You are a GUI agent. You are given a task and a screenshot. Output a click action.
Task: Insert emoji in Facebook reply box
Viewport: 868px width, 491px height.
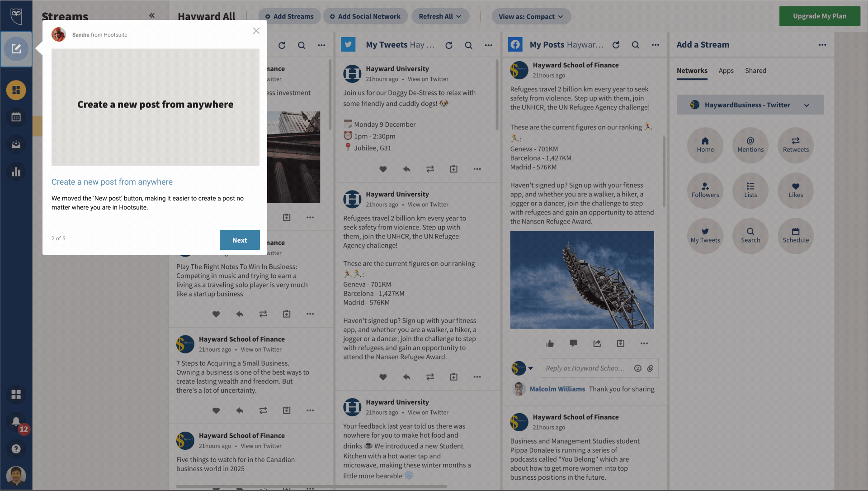click(x=638, y=368)
